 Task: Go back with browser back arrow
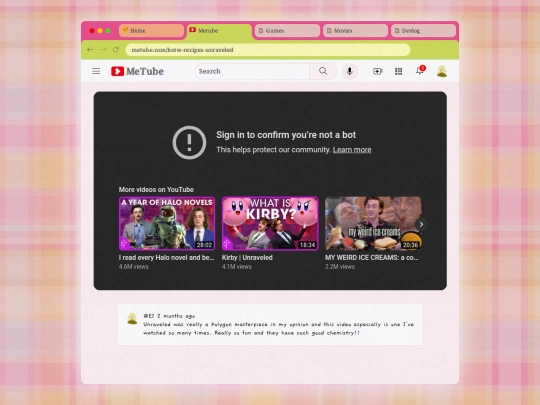(90, 50)
